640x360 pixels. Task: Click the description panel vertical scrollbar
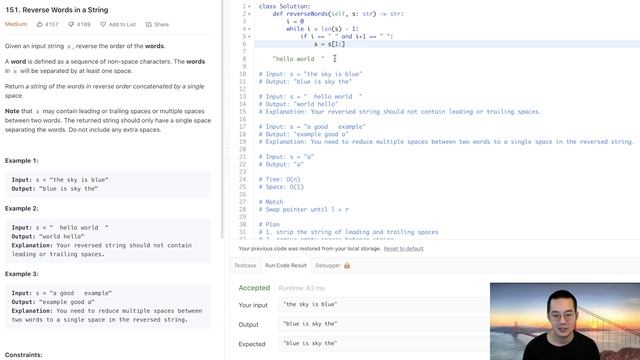[222, 118]
